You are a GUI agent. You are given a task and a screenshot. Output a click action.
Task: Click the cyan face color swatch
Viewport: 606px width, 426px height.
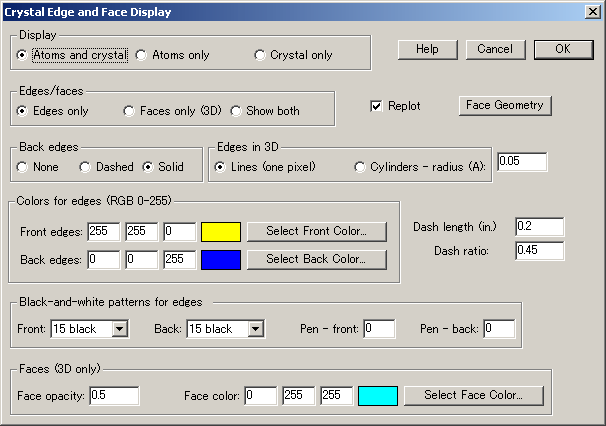coord(378,395)
